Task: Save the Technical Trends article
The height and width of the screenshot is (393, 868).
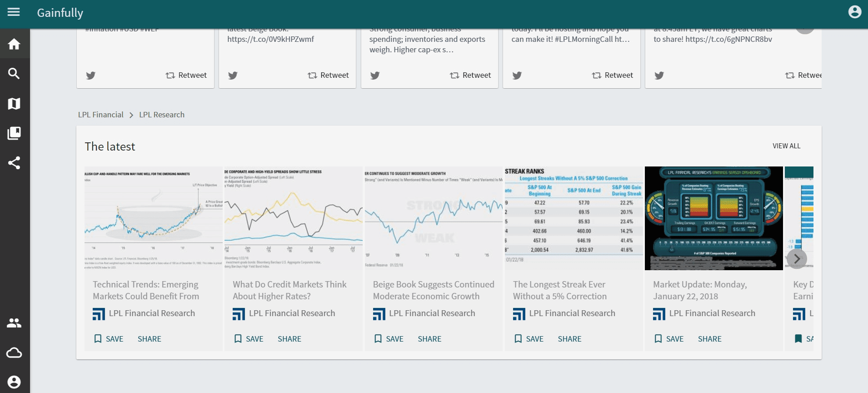Action: (109, 339)
